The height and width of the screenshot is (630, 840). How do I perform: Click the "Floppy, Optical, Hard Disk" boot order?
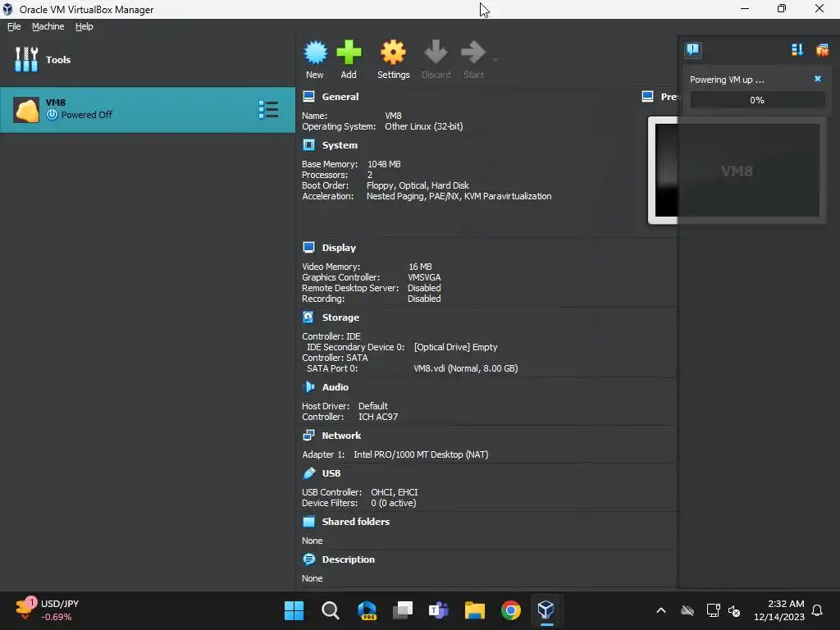(x=418, y=185)
